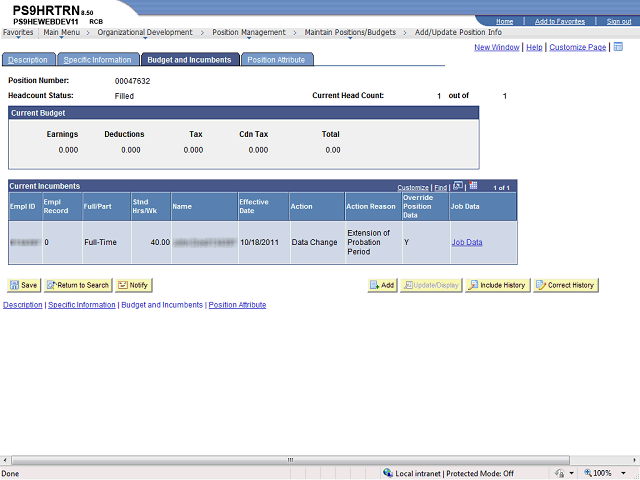Open the Job Data link
The image size is (640, 480).
[467, 242]
